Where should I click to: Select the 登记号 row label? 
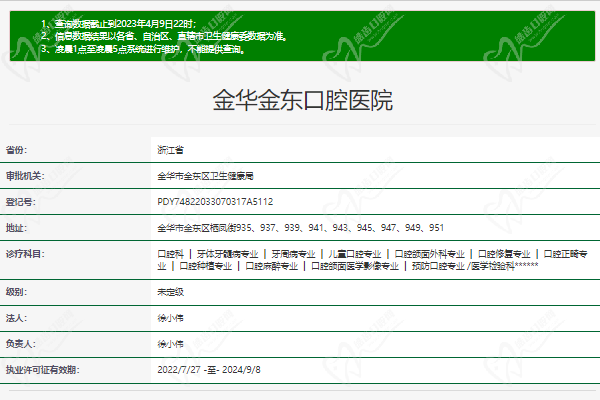pyautogui.click(x=18, y=201)
